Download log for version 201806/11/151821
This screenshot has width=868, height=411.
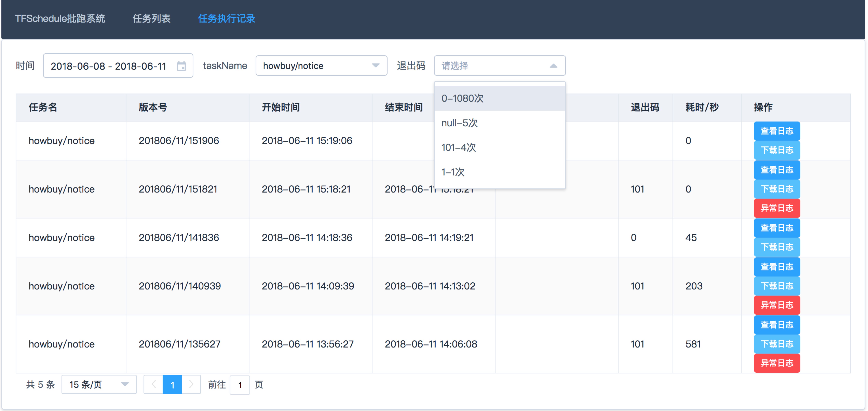point(776,189)
